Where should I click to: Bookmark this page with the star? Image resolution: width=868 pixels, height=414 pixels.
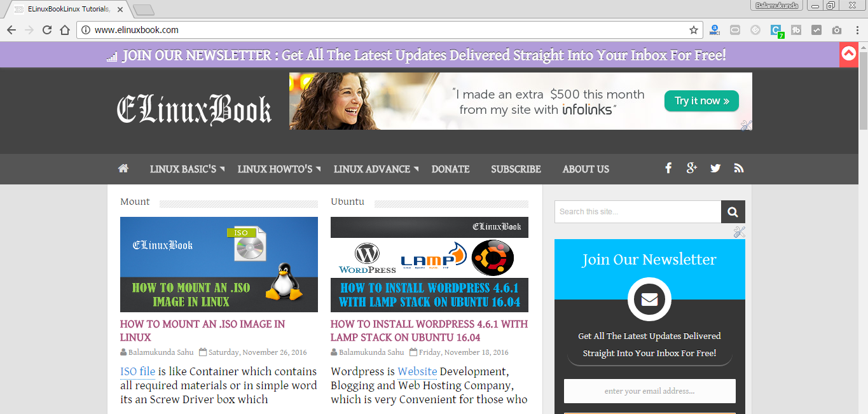pos(694,30)
